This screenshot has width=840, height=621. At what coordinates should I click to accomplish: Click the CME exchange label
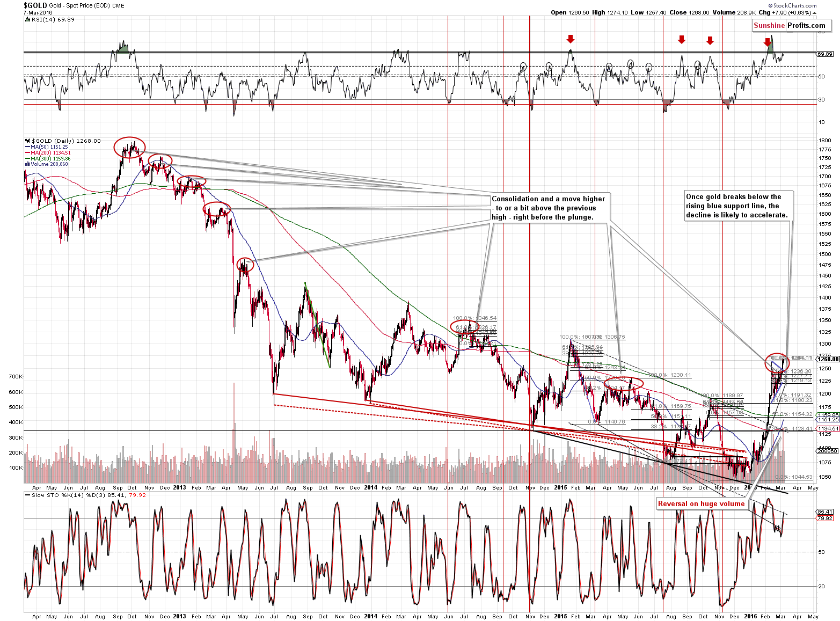coord(118,5)
